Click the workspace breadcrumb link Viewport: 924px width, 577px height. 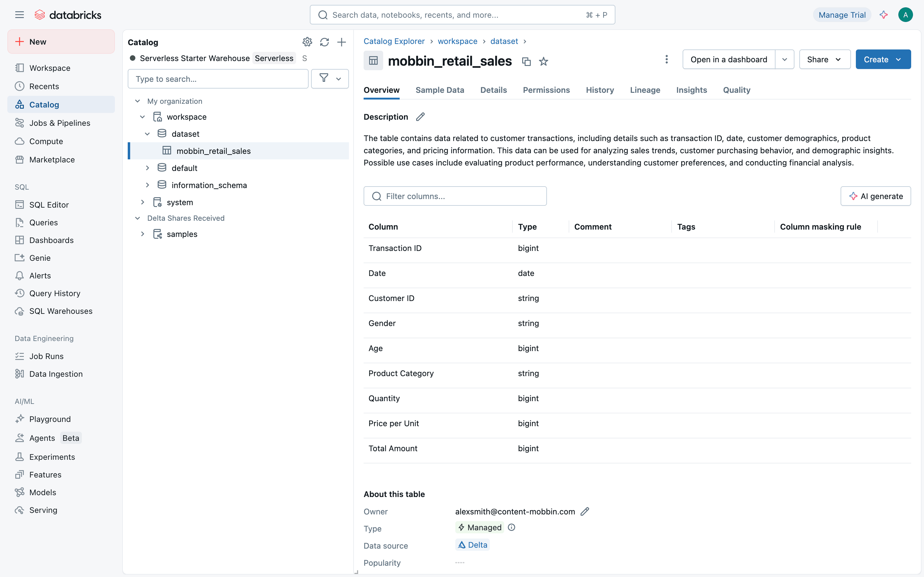(457, 41)
